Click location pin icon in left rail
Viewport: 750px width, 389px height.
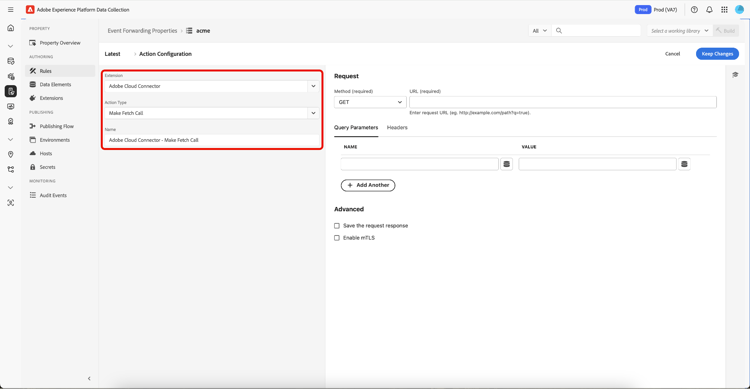tap(11, 155)
